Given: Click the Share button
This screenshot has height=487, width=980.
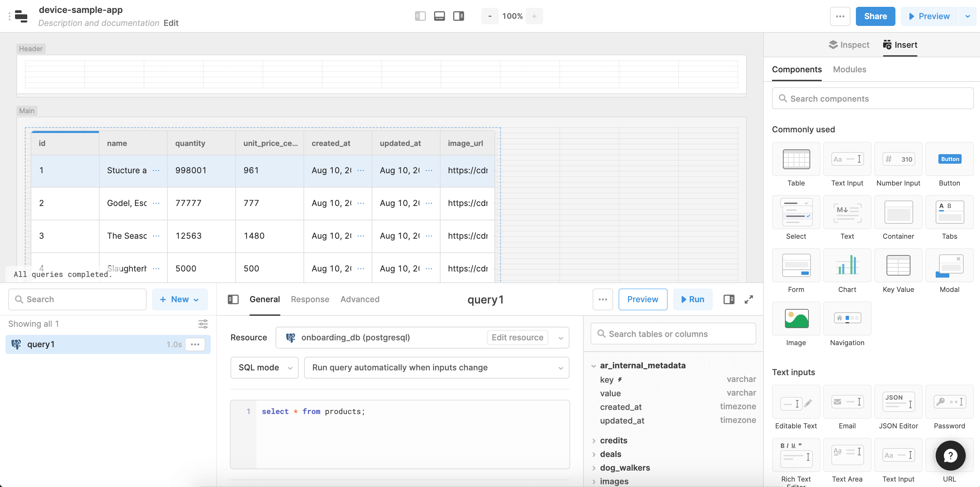Looking at the screenshot, I should coord(875,16).
